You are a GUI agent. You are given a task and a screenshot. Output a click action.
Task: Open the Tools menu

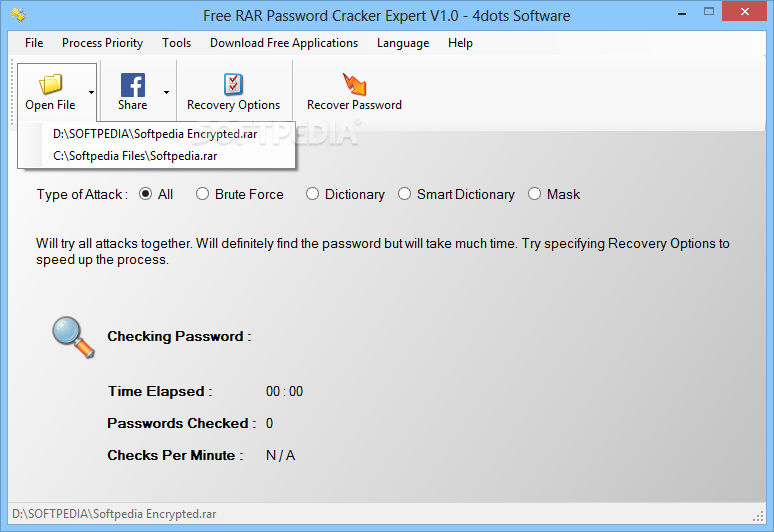click(176, 43)
